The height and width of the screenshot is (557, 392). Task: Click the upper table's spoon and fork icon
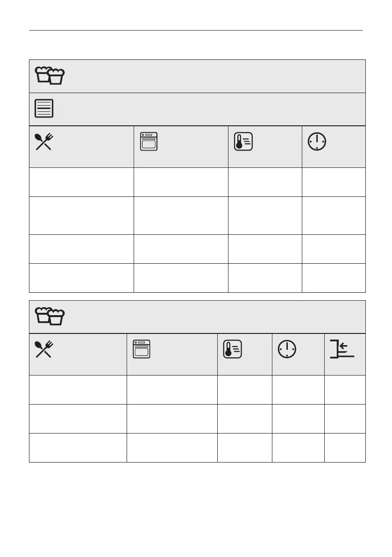pos(44,141)
